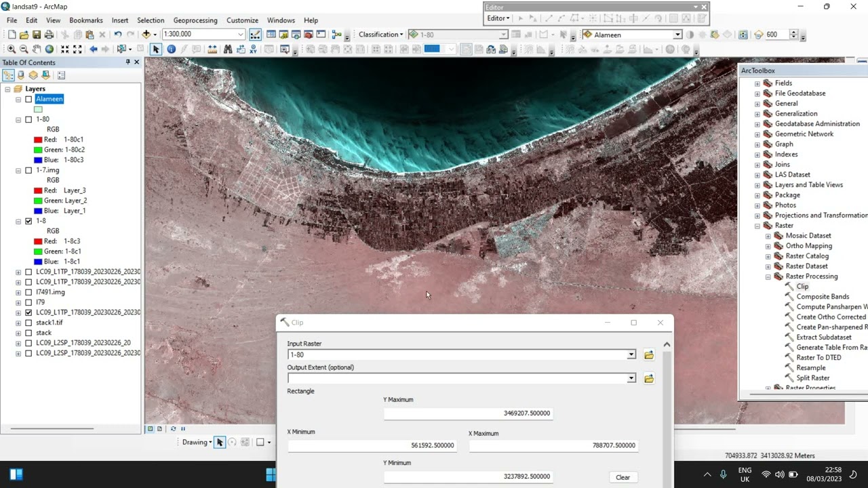The width and height of the screenshot is (868, 488).
Task: Open the Classification dropdown button
Action: (x=380, y=35)
